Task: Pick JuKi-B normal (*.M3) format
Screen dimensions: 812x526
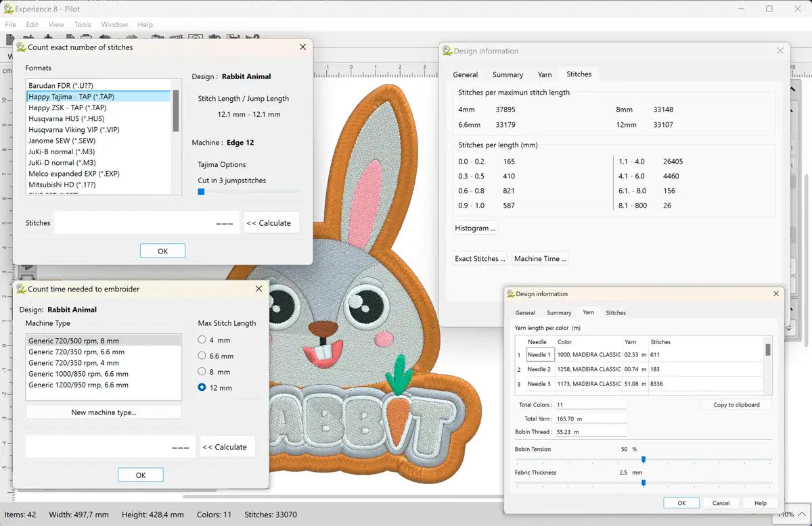Action: coord(99,151)
